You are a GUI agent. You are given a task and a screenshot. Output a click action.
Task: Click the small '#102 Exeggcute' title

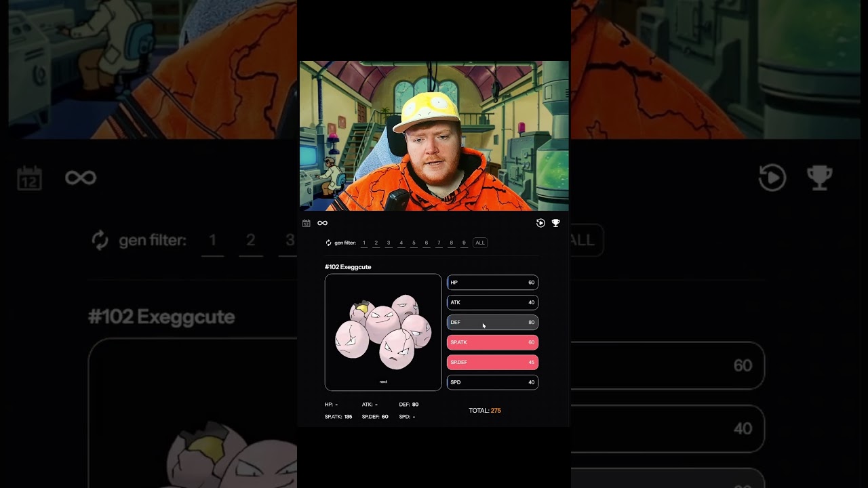pos(348,267)
